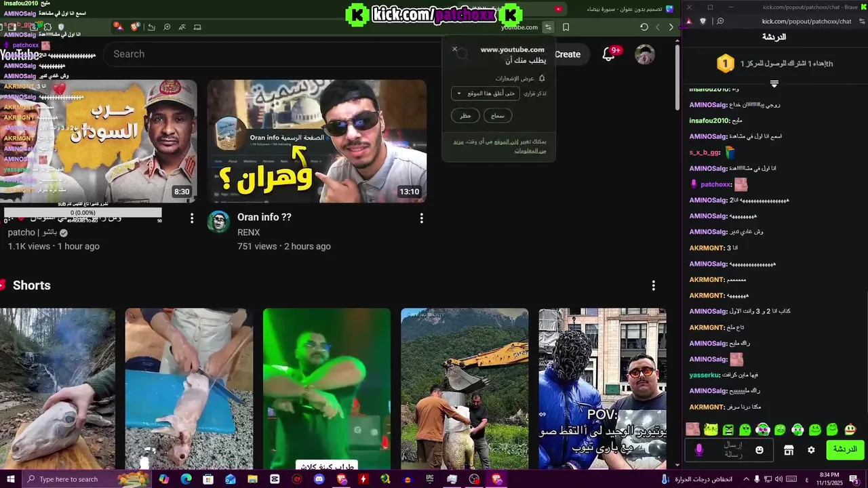Click Brave shields icon in Kick chat window

pos(703,21)
